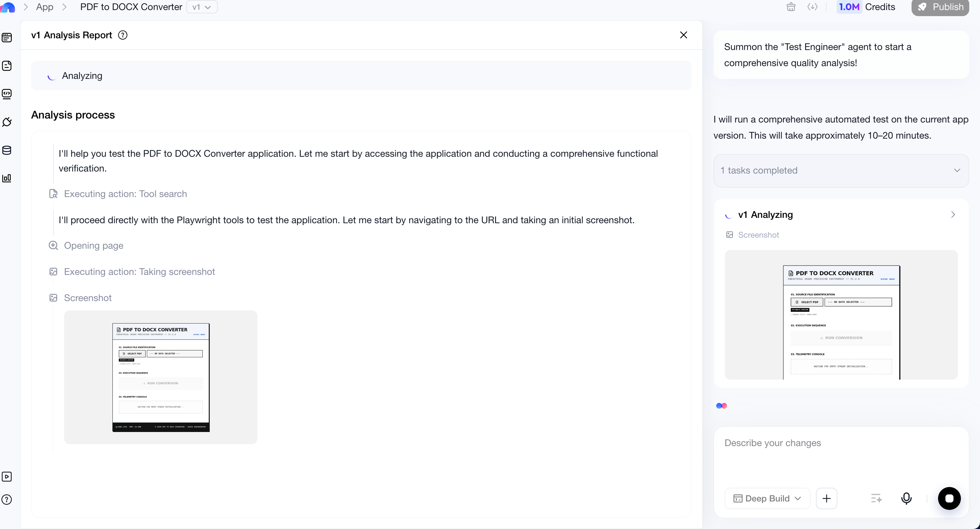
Task: Open the plugin integrations sidebar icon
Action: point(7,122)
